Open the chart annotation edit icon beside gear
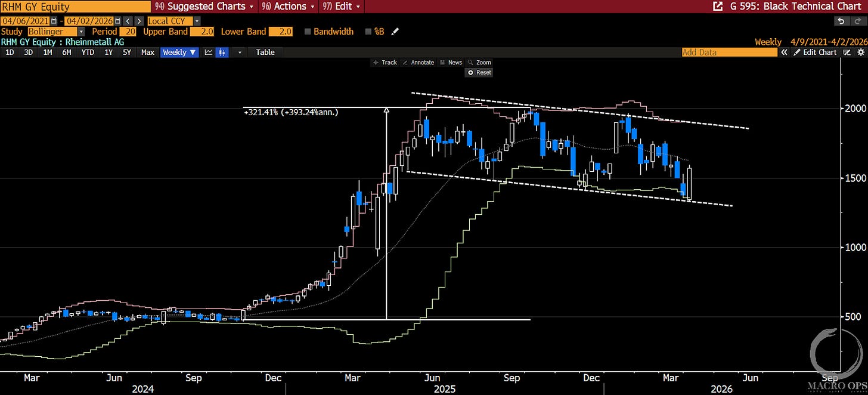Screen dimensions: 868x395 coord(847,52)
